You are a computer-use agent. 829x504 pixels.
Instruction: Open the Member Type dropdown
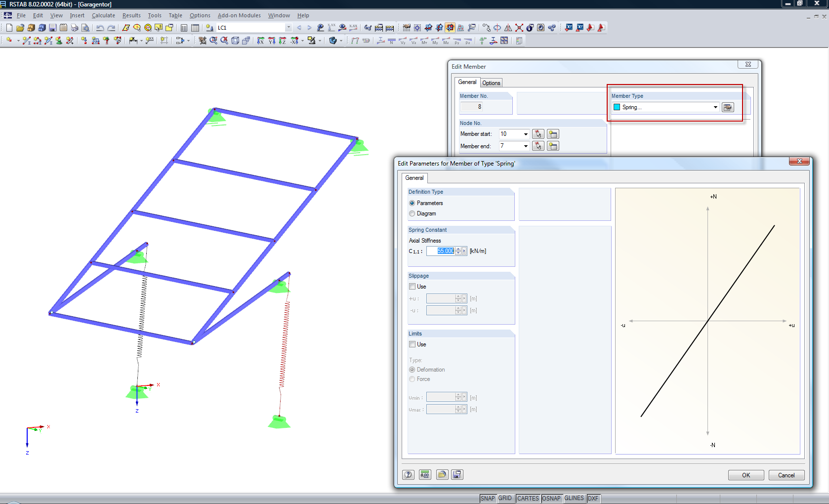pos(715,107)
